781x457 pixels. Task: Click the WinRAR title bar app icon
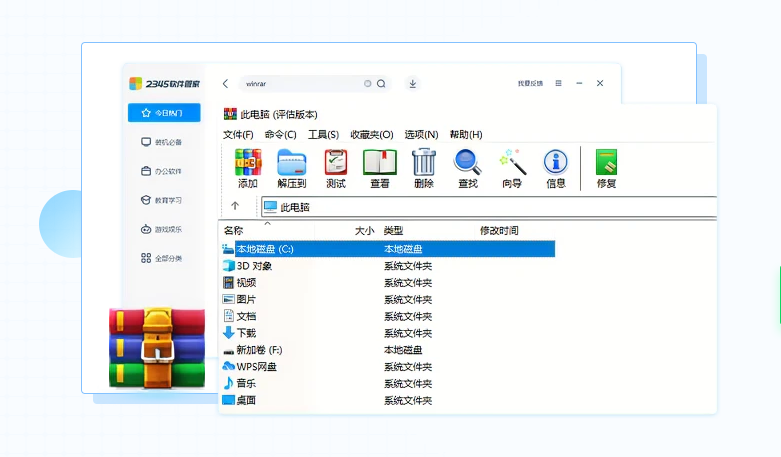pyautogui.click(x=230, y=114)
